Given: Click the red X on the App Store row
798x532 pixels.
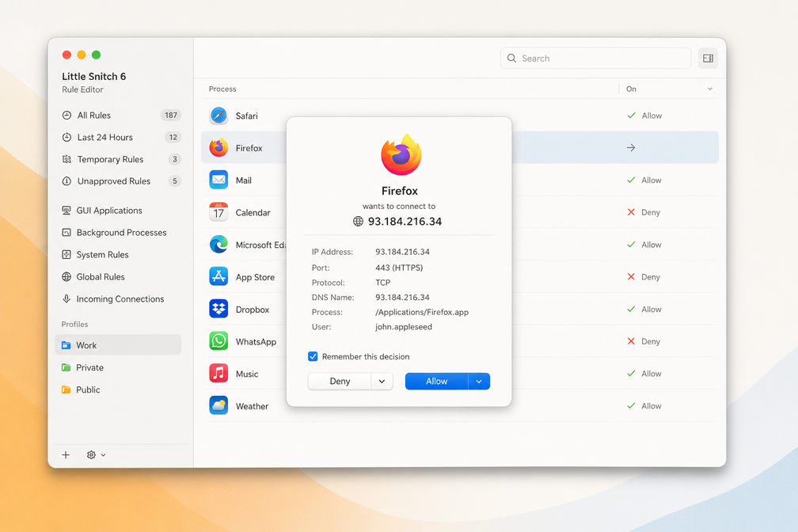Looking at the screenshot, I should pyautogui.click(x=631, y=277).
